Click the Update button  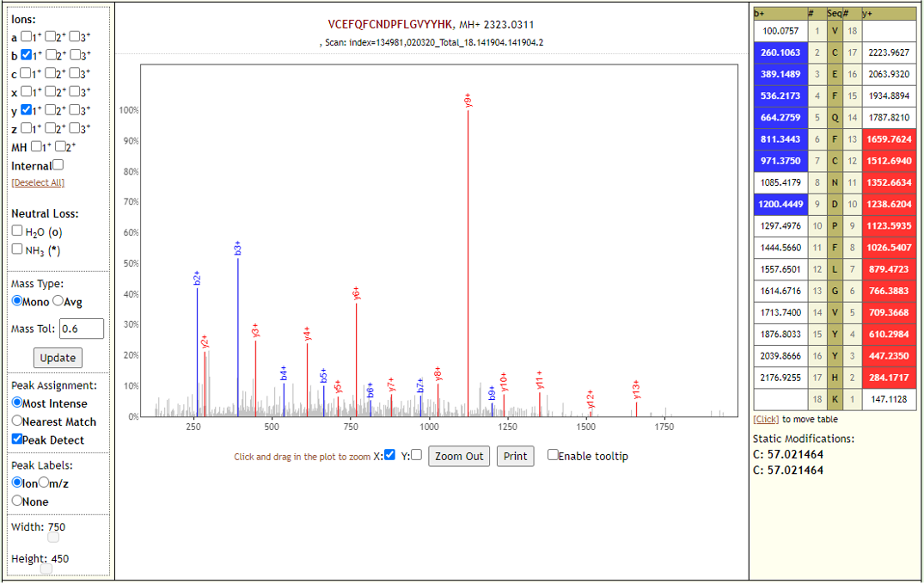coord(58,358)
